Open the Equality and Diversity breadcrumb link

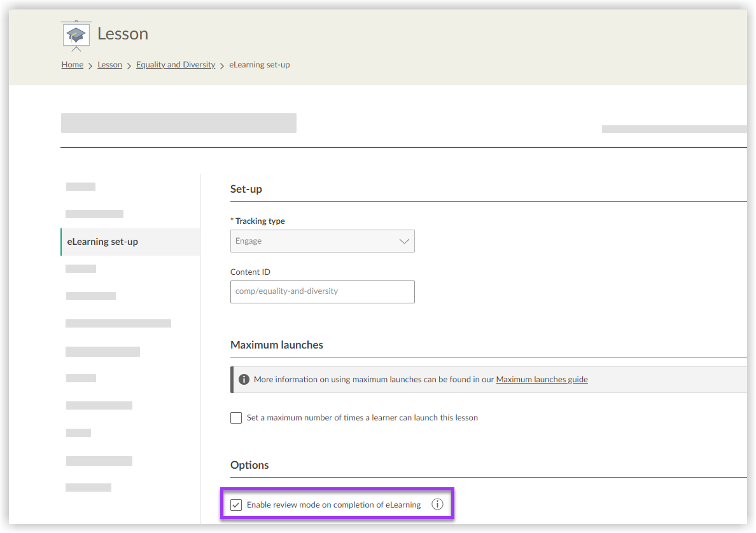[176, 64]
